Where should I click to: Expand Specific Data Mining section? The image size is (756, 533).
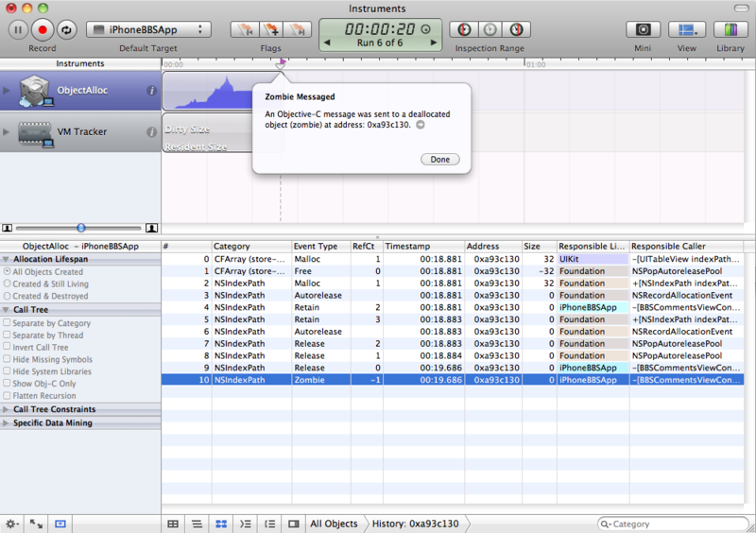(x=6, y=423)
